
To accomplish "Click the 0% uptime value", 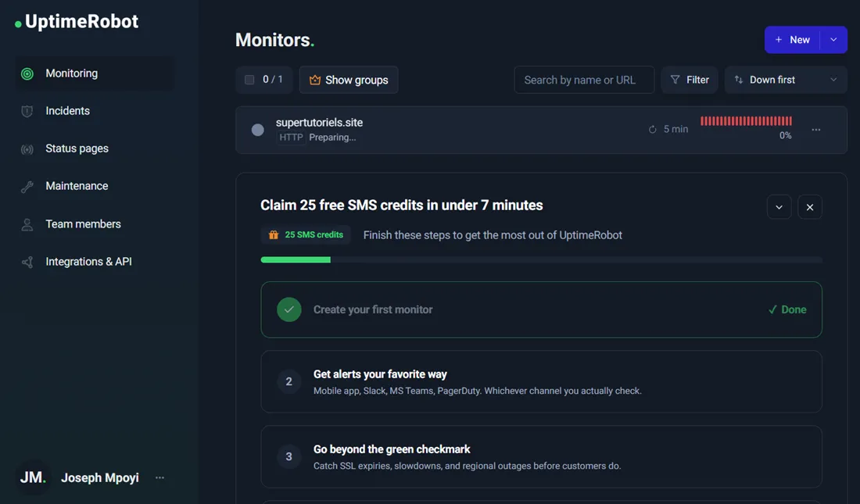I will point(786,135).
